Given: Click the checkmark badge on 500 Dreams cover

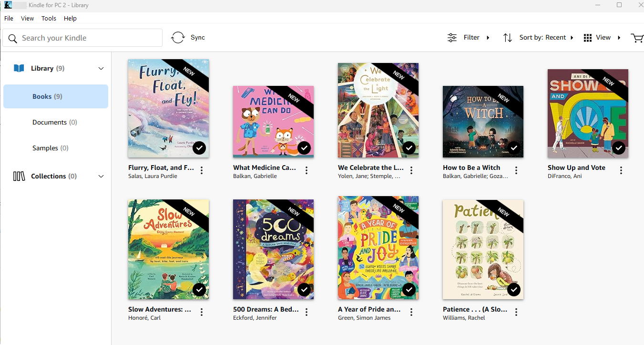Looking at the screenshot, I should (304, 290).
